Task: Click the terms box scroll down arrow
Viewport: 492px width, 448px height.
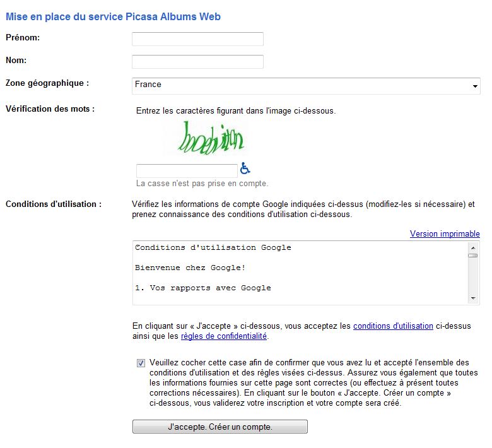Action: click(x=473, y=298)
